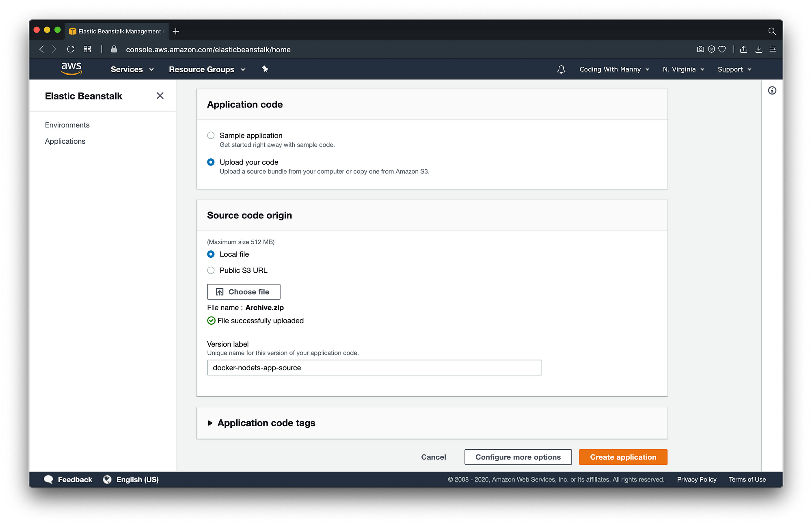The height and width of the screenshot is (526, 812).
Task: Open the Services dropdown menu
Action: (x=132, y=69)
